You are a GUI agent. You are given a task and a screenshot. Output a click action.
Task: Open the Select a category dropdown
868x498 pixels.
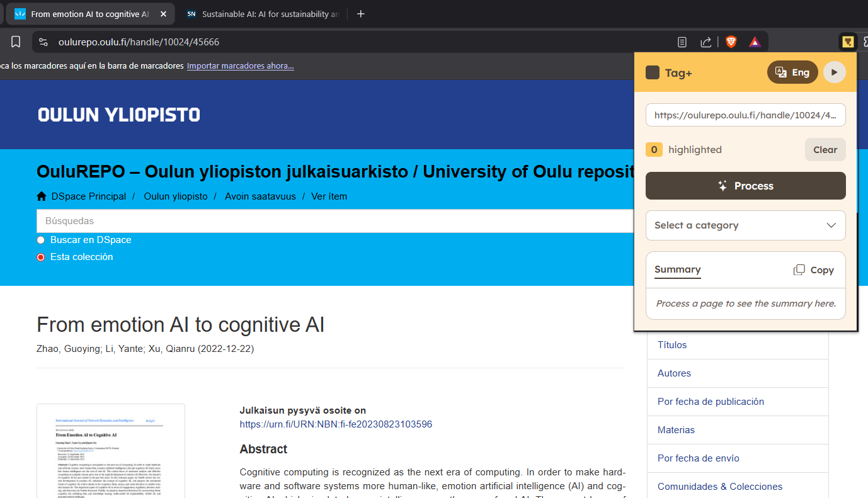[x=746, y=225]
